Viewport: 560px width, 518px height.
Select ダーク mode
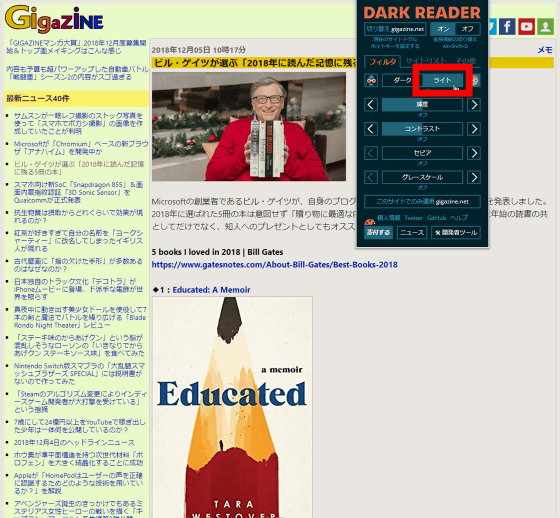[401, 80]
